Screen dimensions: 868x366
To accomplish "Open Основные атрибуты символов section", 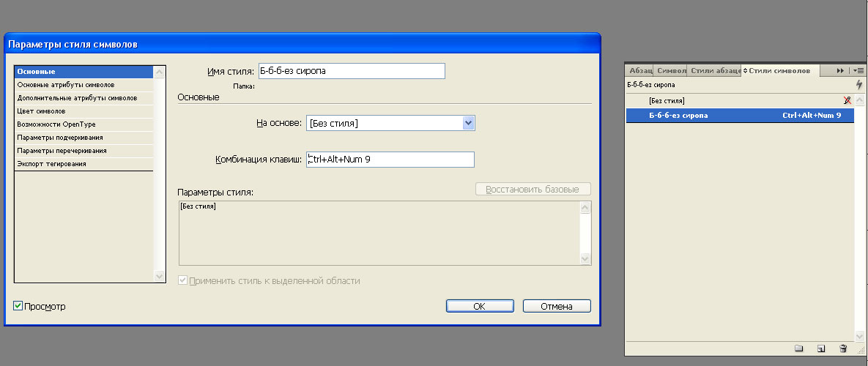I will tap(84, 85).
